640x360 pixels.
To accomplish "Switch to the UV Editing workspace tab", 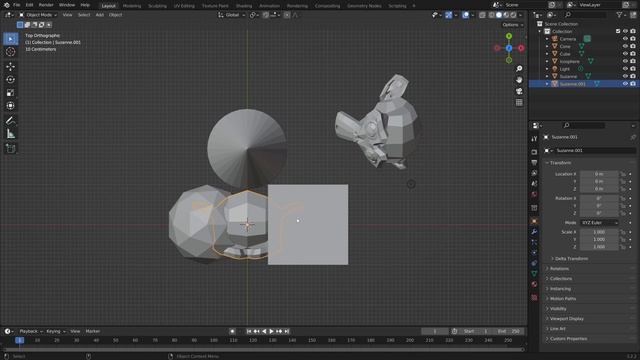I will tap(184, 6).
